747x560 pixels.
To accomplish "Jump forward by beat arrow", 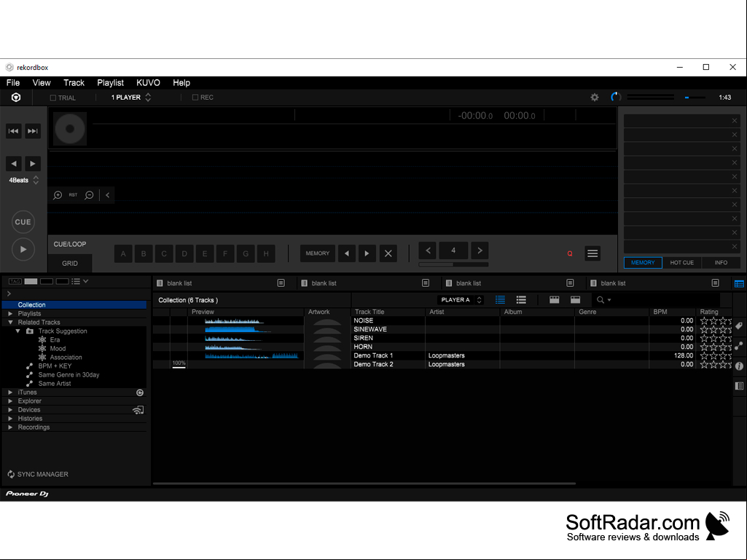I will (x=32, y=164).
